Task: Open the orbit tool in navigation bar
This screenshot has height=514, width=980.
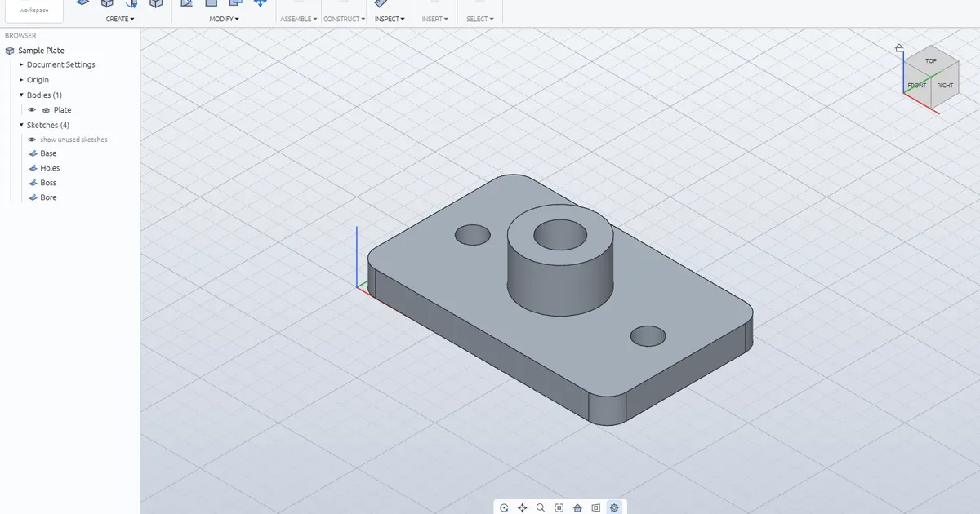Action: tap(504, 507)
